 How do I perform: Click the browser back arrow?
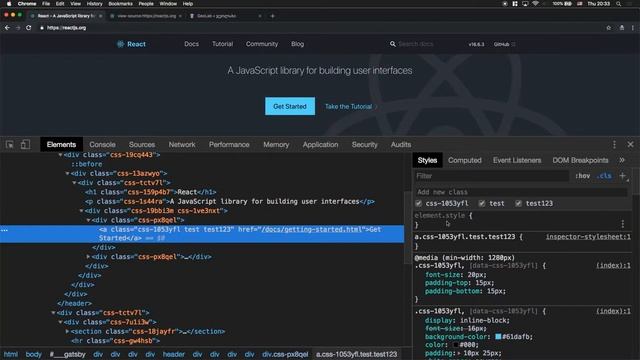7,28
